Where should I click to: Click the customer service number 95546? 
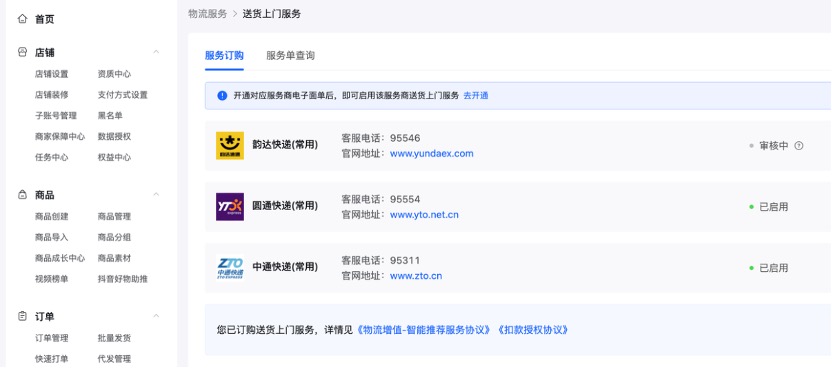click(405, 138)
